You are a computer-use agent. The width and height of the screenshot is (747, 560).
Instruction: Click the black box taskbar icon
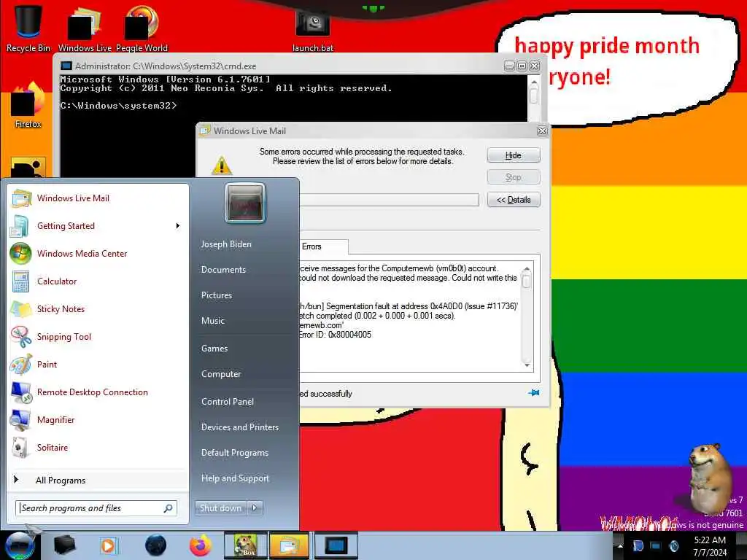click(x=65, y=545)
